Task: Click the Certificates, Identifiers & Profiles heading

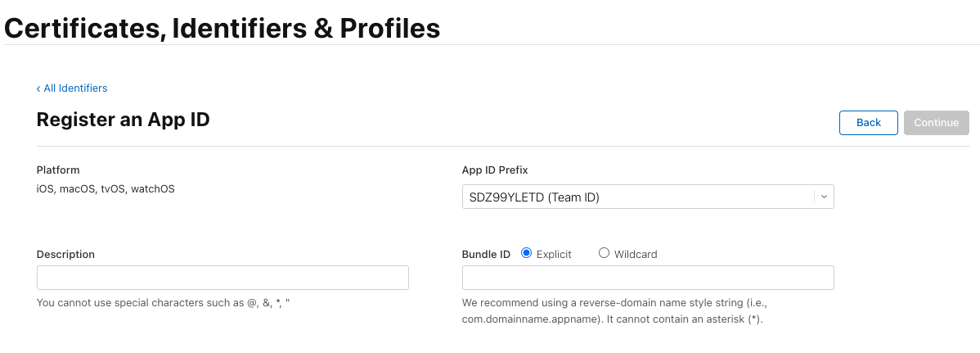Action: (223, 29)
